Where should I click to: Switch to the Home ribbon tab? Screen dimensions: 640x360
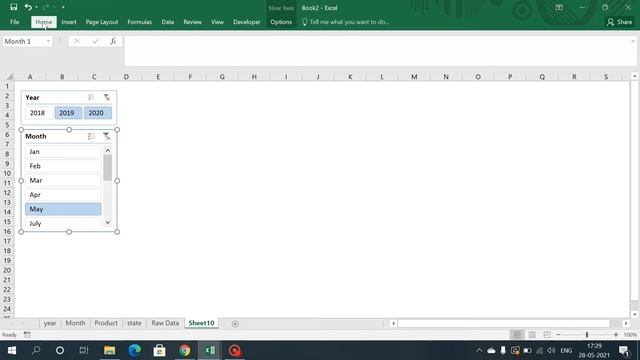point(44,22)
